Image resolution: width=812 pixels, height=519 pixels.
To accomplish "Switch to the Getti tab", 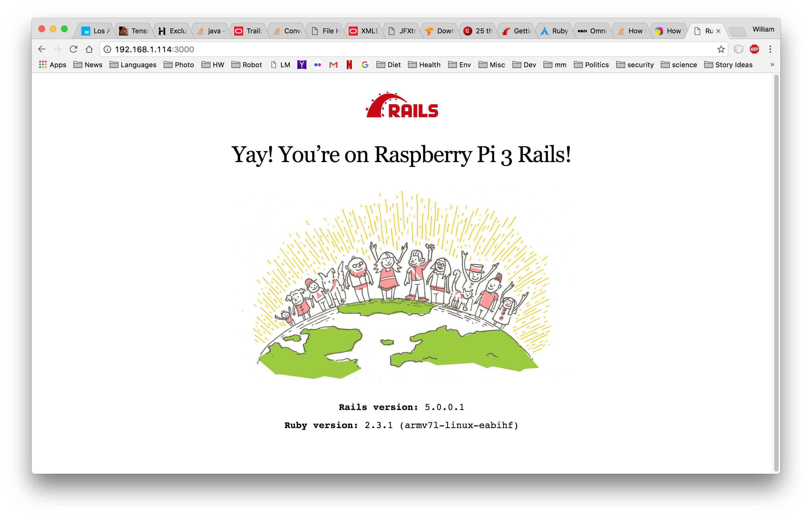I will [x=516, y=31].
